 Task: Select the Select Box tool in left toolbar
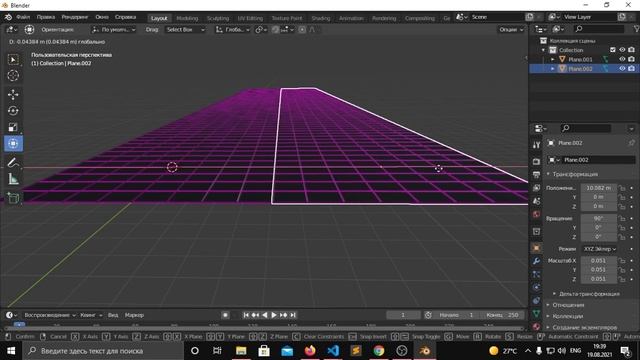[13, 60]
